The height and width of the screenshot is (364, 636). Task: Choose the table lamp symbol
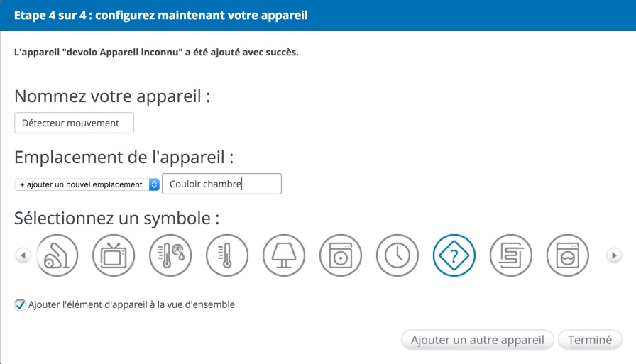coord(284,255)
